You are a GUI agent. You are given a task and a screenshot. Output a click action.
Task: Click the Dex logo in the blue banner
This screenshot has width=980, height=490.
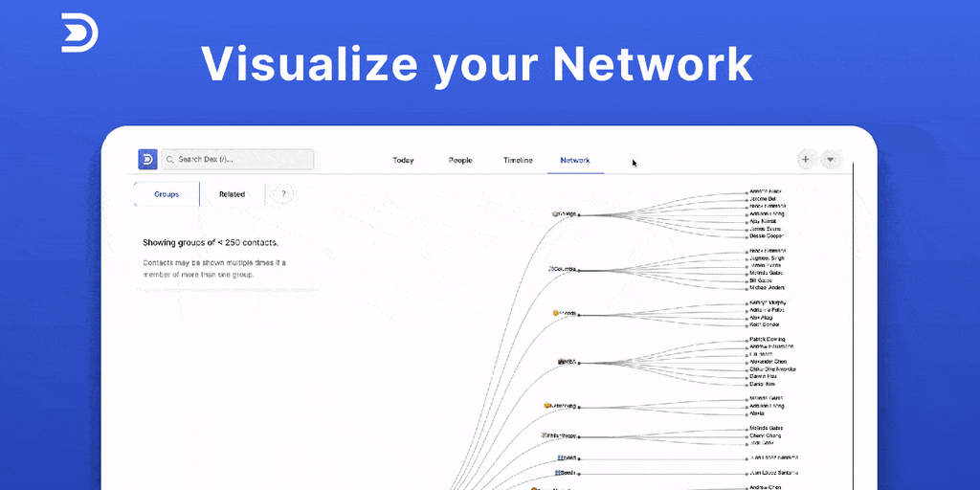coord(79,32)
